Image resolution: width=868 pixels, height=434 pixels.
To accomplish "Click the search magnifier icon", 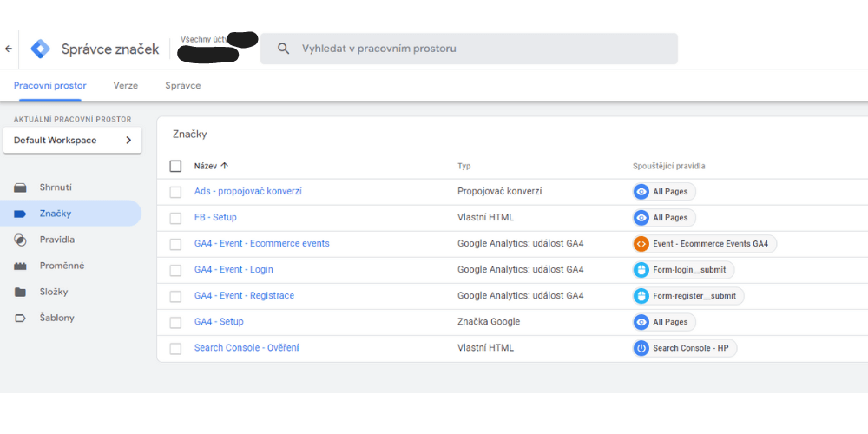I will point(284,49).
